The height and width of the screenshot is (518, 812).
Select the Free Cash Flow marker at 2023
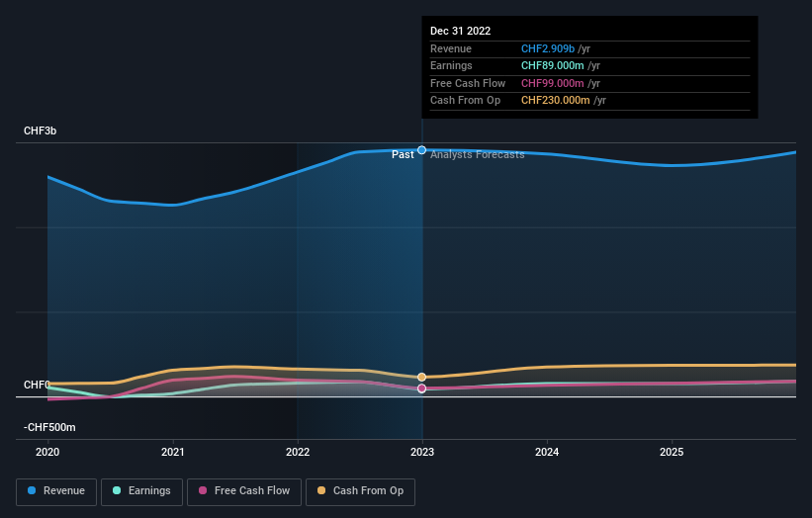pyautogui.click(x=422, y=388)
